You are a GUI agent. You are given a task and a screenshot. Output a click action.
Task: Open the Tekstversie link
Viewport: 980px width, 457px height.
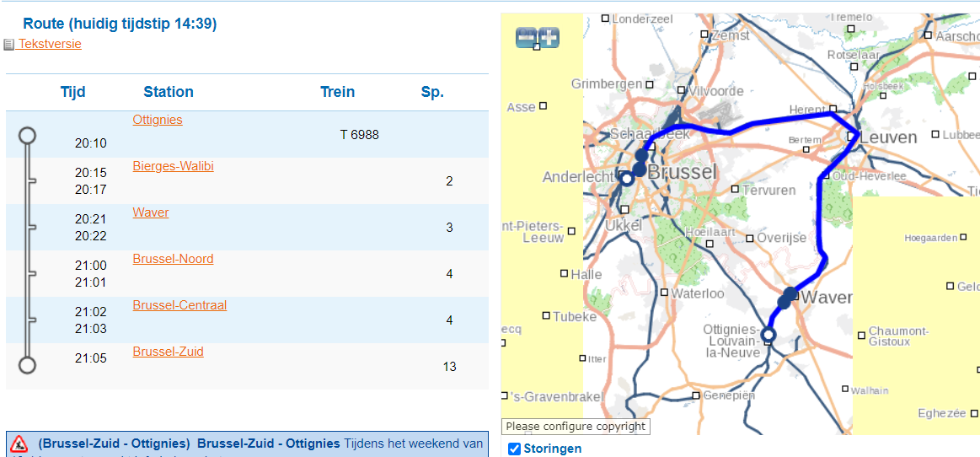50,44
